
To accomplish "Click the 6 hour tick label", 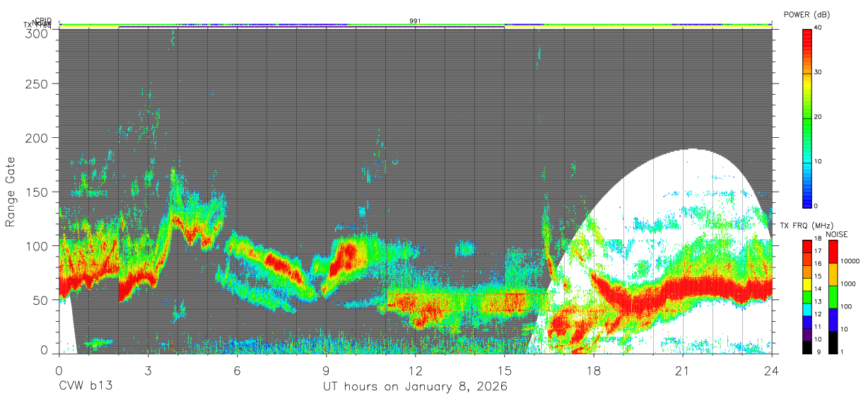I will click(237, 371).
